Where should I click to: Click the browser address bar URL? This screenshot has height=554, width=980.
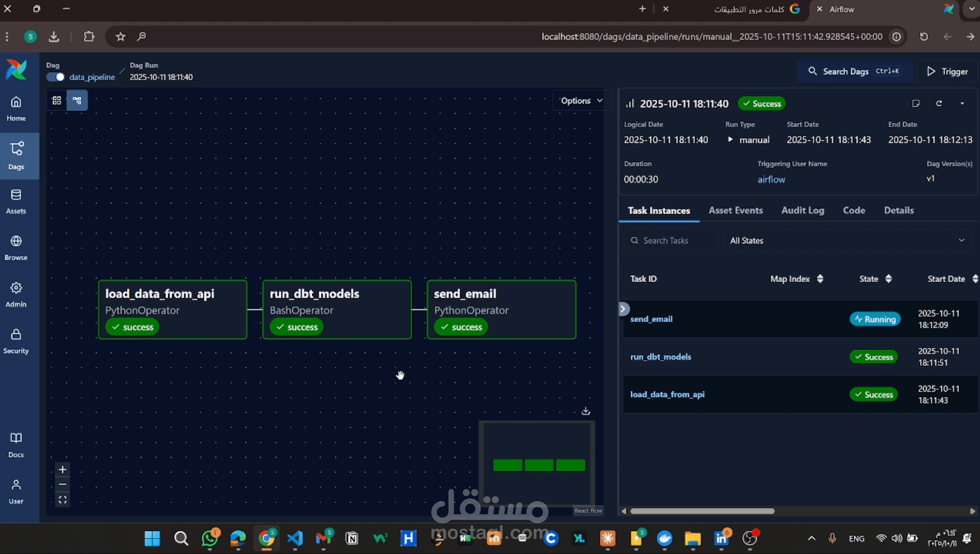coord(712,36)
